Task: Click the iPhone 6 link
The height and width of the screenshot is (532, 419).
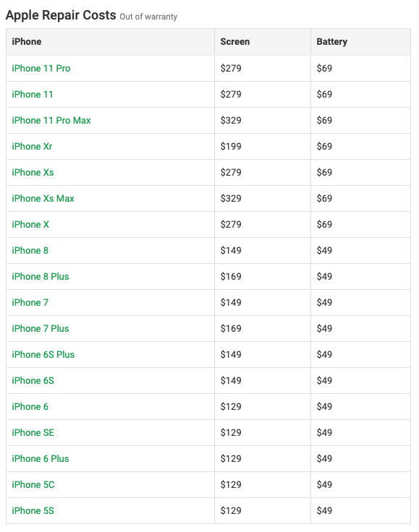Action: coord(30,406)
